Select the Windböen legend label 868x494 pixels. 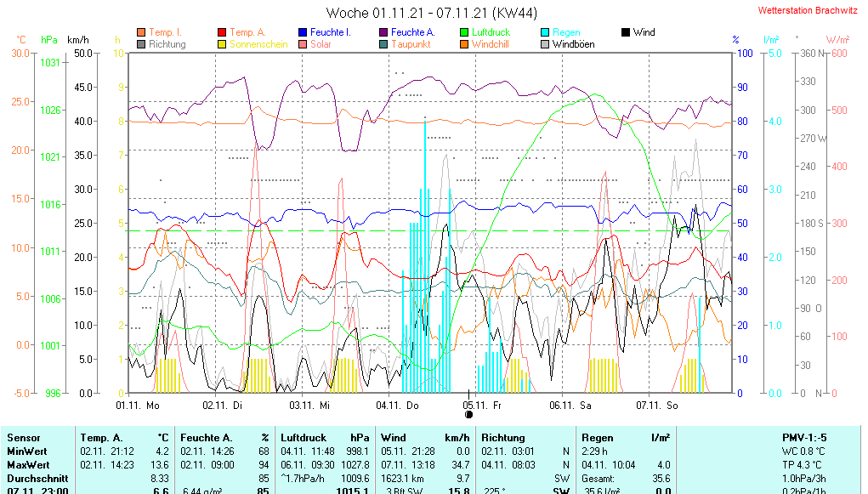[x=573, y=44]
